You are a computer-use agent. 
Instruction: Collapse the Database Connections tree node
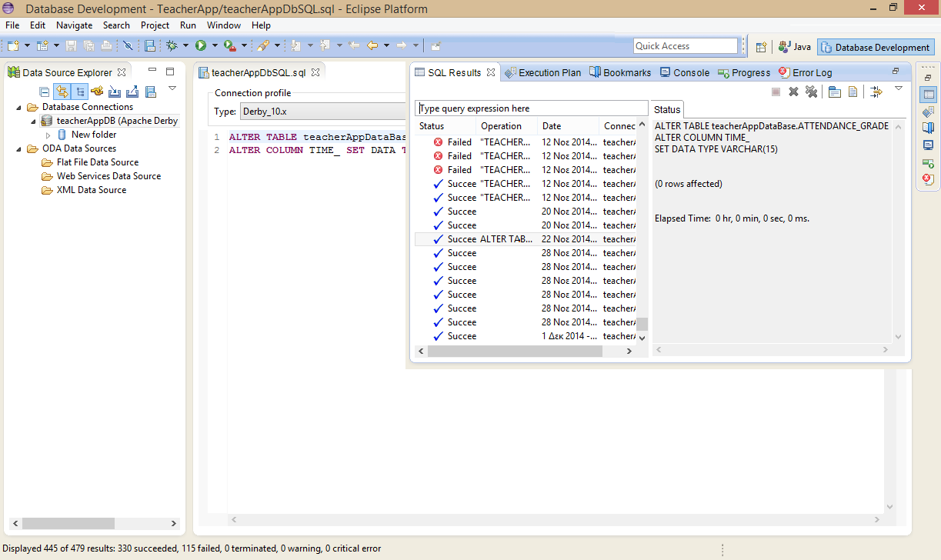[19, 107]
